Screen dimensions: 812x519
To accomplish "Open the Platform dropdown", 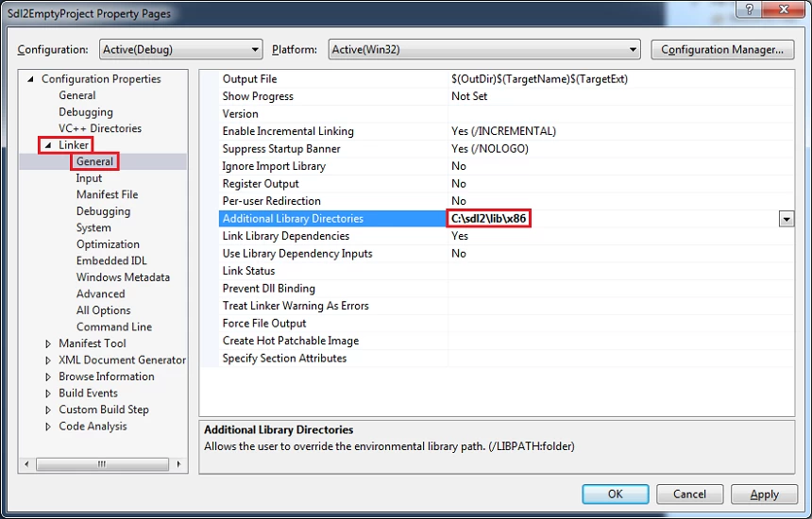I will tap(483, 50).
